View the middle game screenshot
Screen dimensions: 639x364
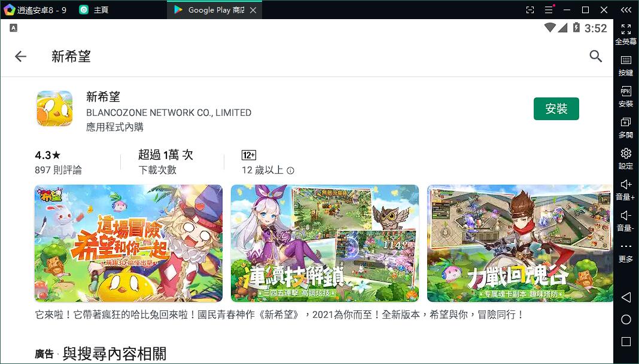(x=324, y=243)
